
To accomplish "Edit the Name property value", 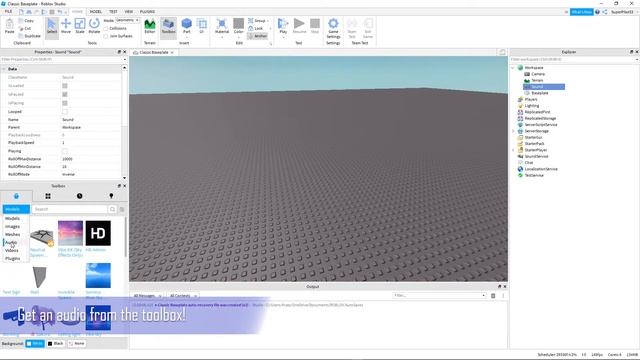I will [x=91, y=120].
